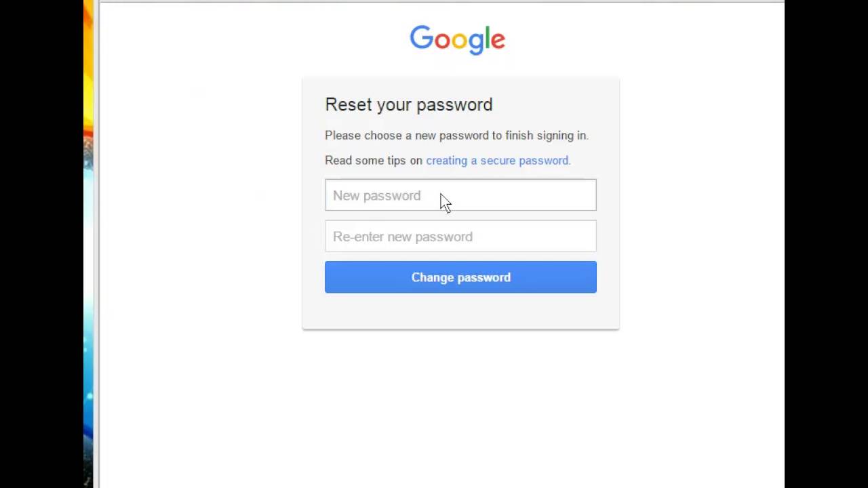Image resolution: width=868 pixels, height=488 pixels.
Task: Click the desktop wallpaper strip at left edge
Action: tap(88, 244)
